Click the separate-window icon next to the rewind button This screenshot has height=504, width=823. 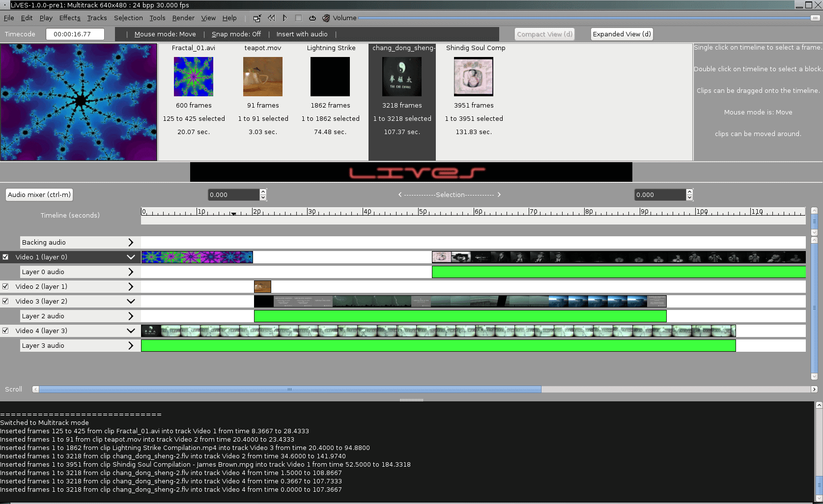coord(257,18)
